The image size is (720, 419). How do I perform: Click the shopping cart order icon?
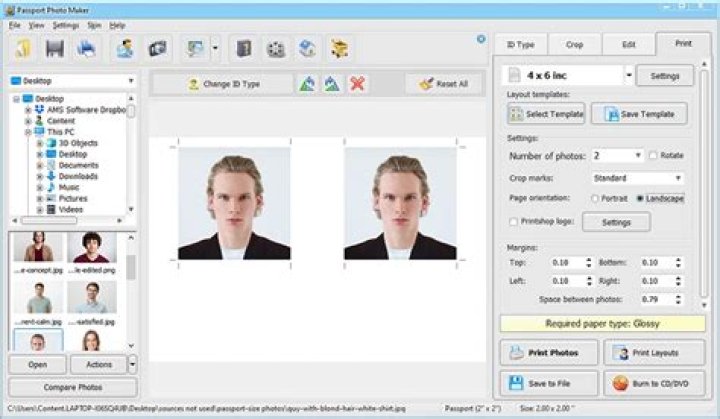[340, 48]
